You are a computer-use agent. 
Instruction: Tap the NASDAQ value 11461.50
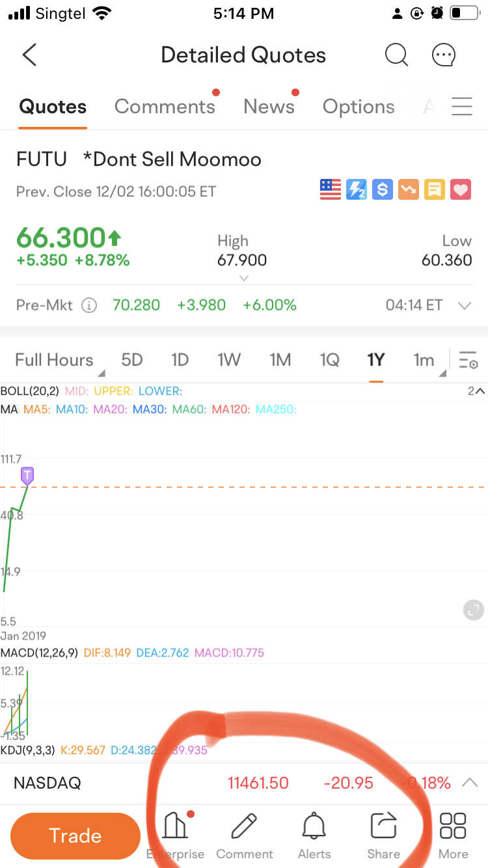coord(258,783)
